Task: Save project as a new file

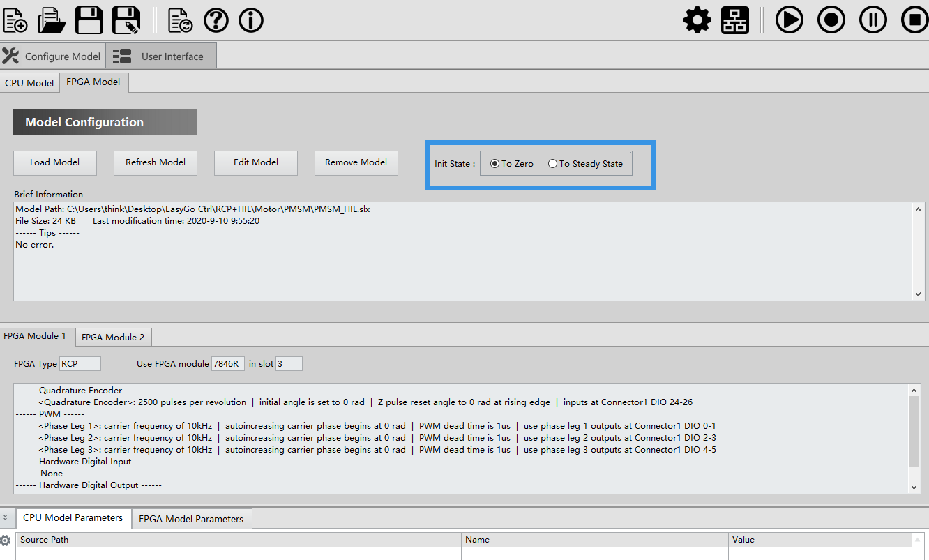Action: 126,20
